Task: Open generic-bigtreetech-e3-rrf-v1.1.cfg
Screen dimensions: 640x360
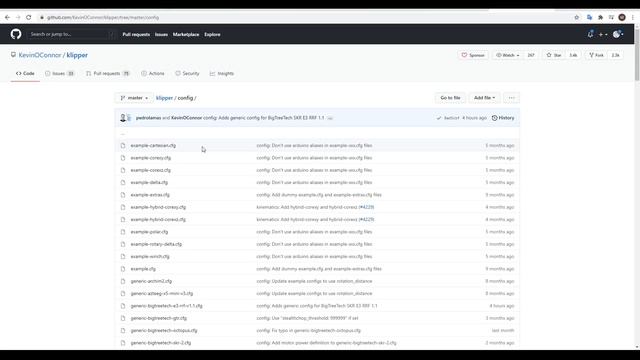Action: 167,306
